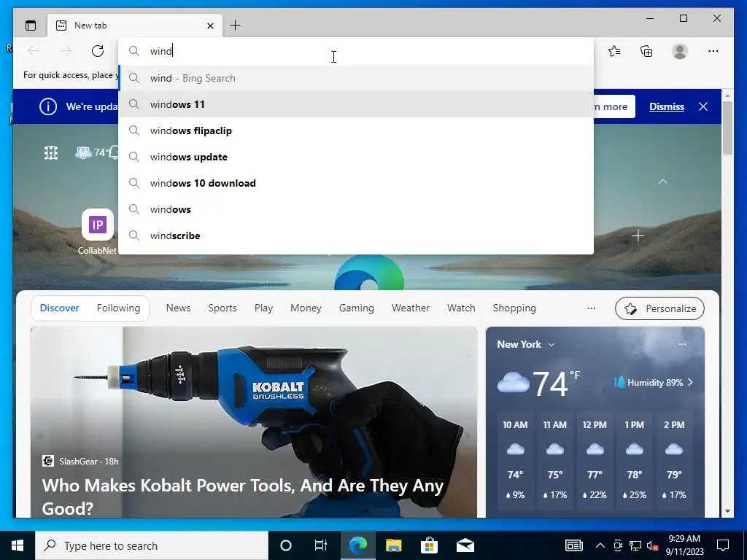Open the notification center icon
The width and height of the screenshot is (747, 560).
tap(723, 545)
